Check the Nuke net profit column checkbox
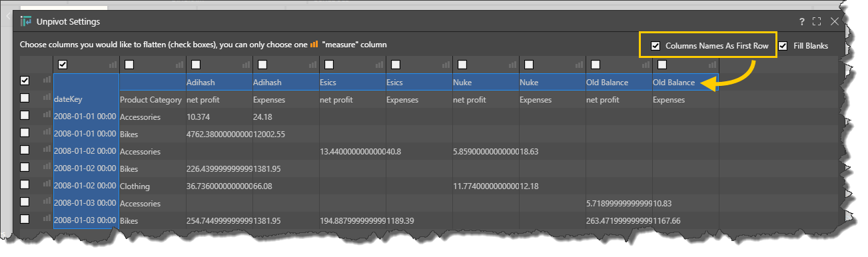This screenshot has height=257, width=868. [462, 65]
